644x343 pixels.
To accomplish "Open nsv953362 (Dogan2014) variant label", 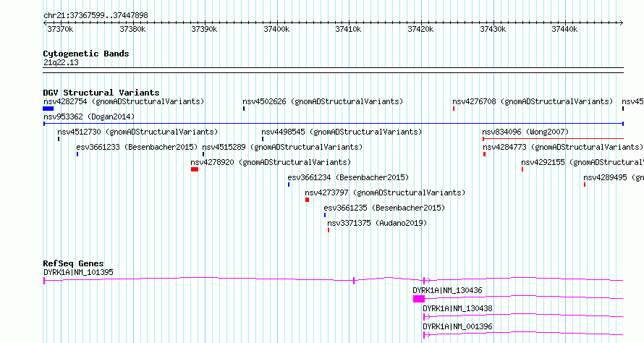I will pyautogui.click(x=89, y=117).
